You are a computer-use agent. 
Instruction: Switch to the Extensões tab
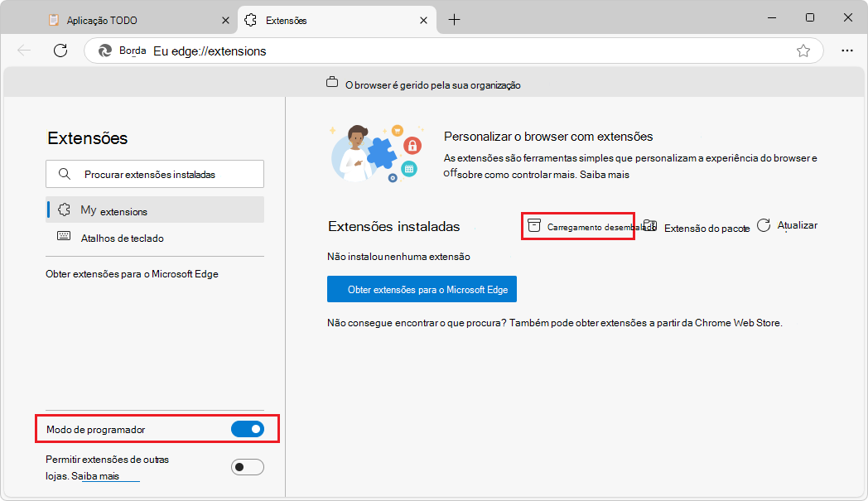(294, 19)
